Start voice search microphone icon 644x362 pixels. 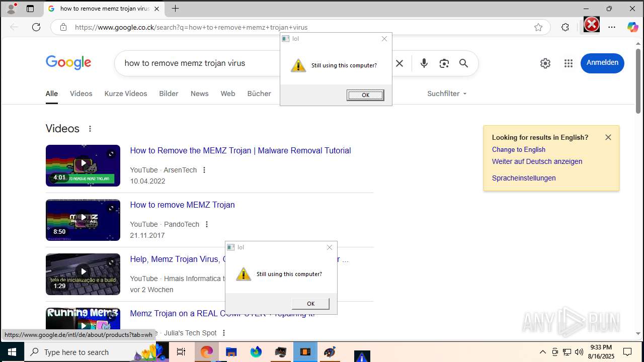pyautogui.click(x=424, y=63)
